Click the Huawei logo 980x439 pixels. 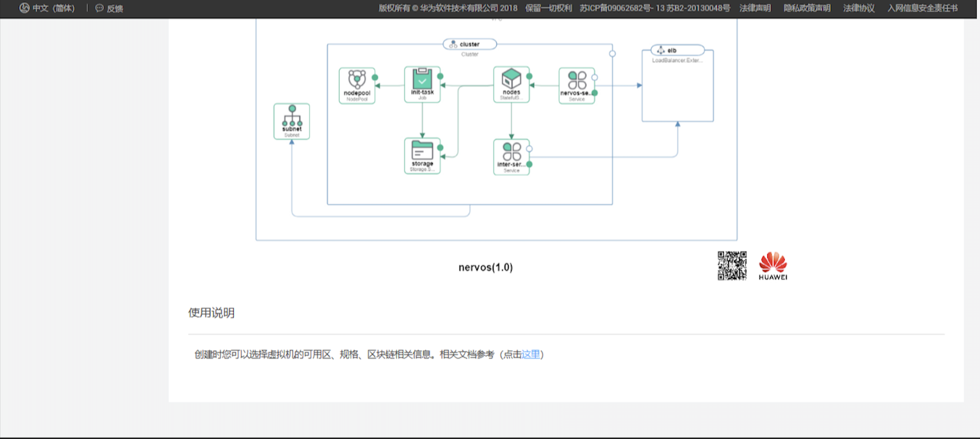click(773, 266)
